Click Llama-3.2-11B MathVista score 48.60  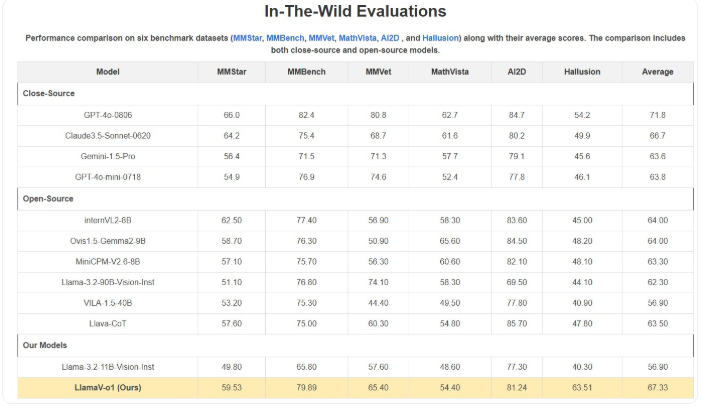point(449,367)
